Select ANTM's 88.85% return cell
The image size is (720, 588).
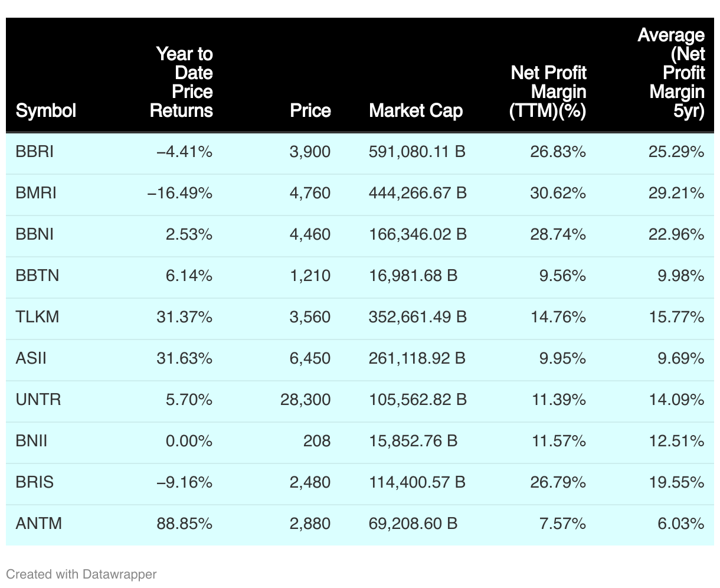185,524
